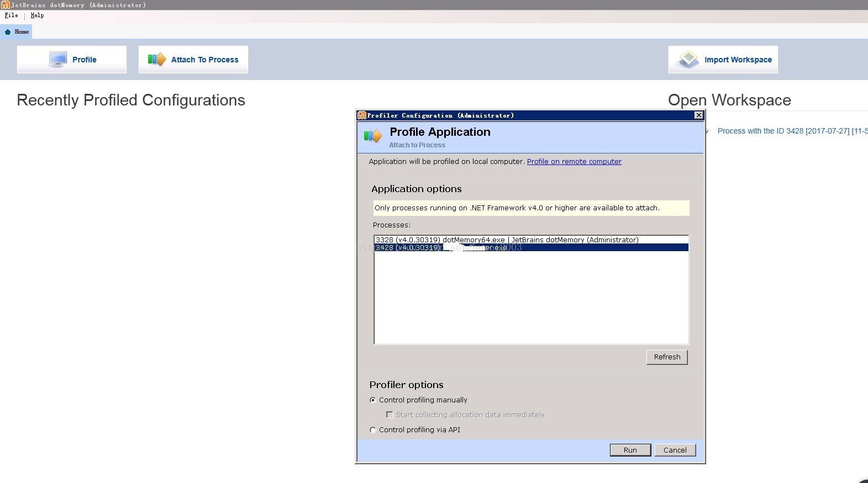Image resolution: width=868 pixels, height=483 pixels.
Task: Refresh the processes list
Action: 667,357
